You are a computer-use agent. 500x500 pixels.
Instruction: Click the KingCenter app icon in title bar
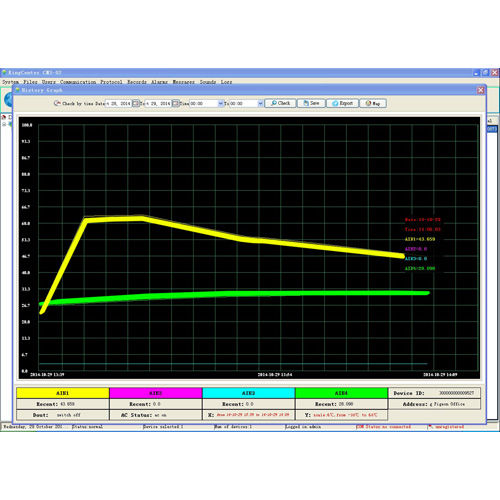pyautogui.click(x=4, y=72)
